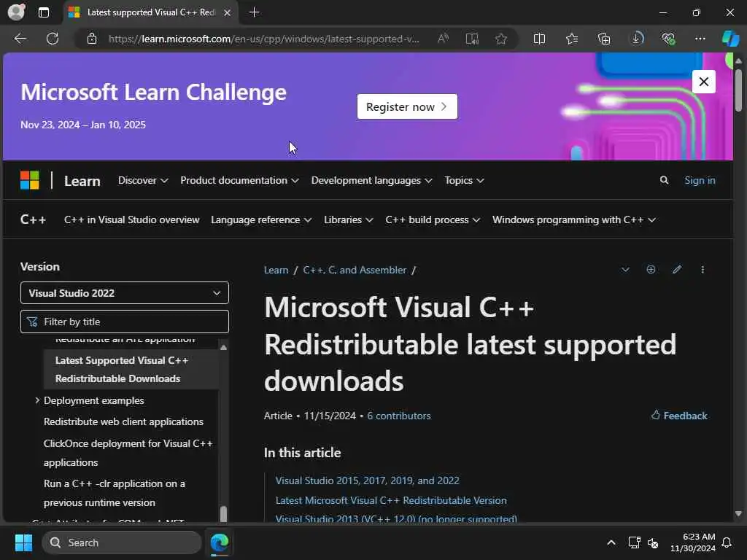747x560 pixels.
Task: Open the Downloads icon
Action: point(637,39)
